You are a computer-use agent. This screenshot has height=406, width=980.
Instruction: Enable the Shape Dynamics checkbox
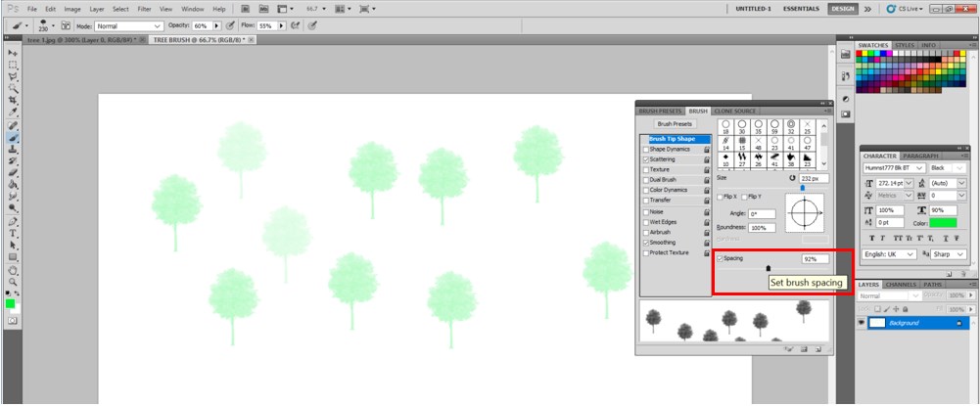645,149
